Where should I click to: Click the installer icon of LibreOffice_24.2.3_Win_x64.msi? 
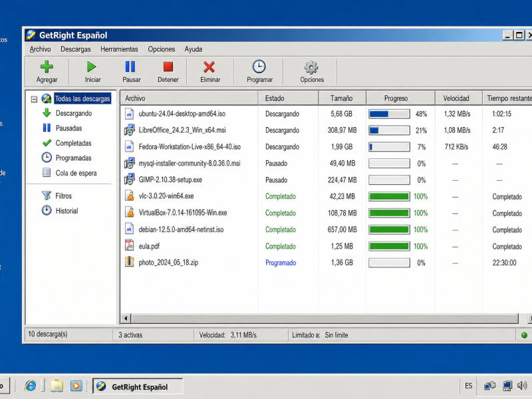[x=129, y=130]
